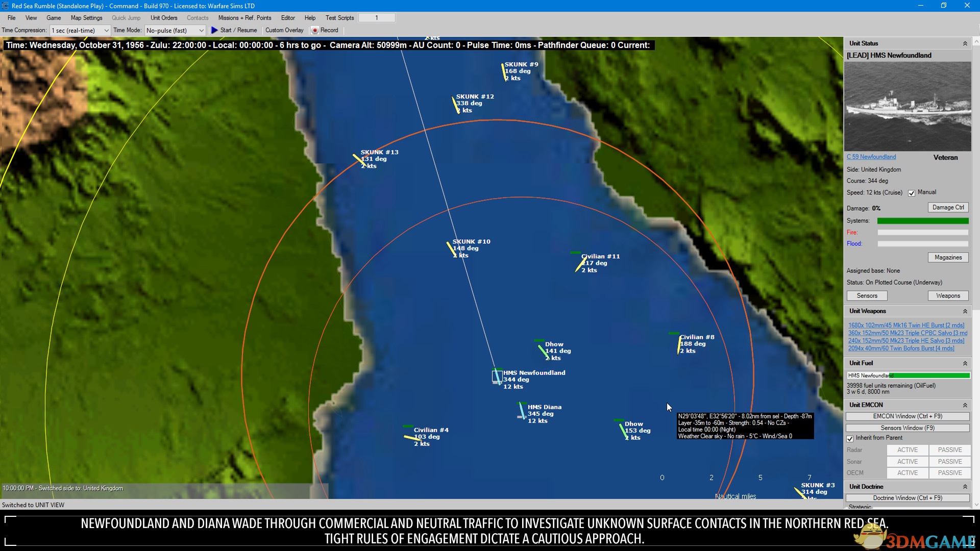
Task: Click the Doctrine Window icon button
Action: [x=908, y=498]
